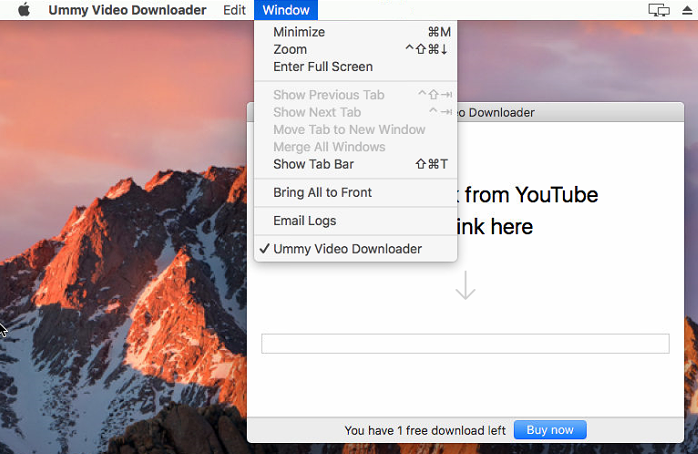Open the Ummy Video Downloader app menu

[127, 10]
